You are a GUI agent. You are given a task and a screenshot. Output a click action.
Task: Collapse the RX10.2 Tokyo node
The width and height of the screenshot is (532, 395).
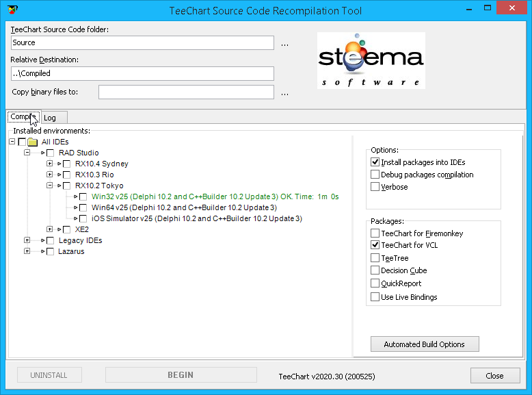click(x=49, y=186)
